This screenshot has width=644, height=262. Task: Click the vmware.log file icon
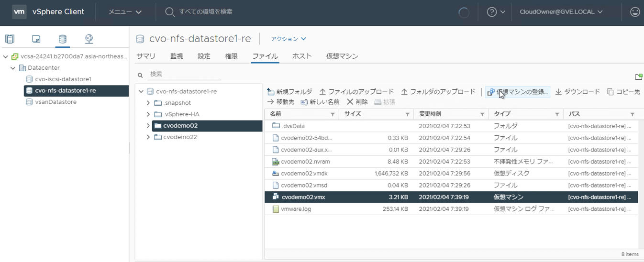[x=275, y=209]
